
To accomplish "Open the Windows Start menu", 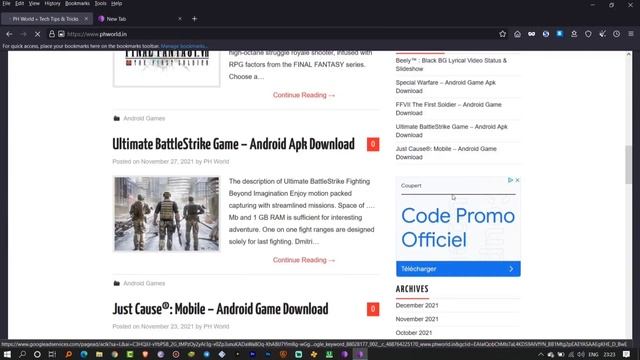I will click(x=7, y=354).
